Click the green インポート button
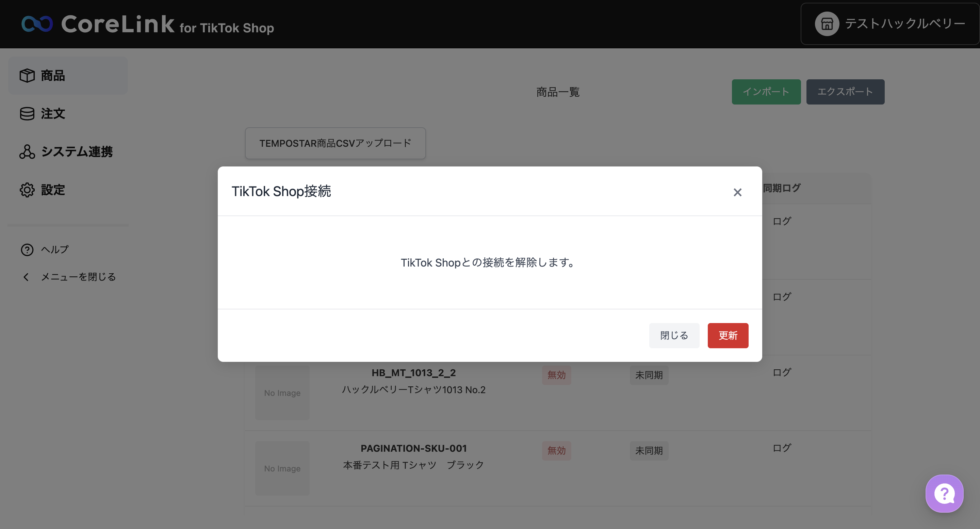This screenshot has height=529, width=980. click(766, 92)
